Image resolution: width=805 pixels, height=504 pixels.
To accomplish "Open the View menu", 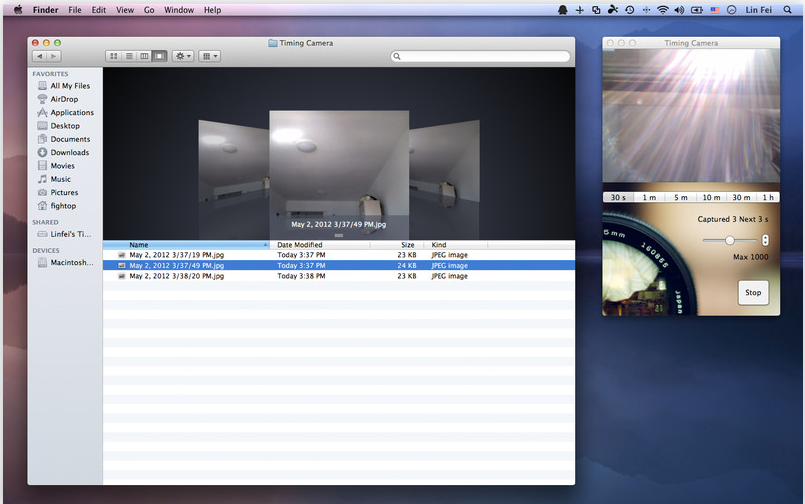I will coord(125,9).
